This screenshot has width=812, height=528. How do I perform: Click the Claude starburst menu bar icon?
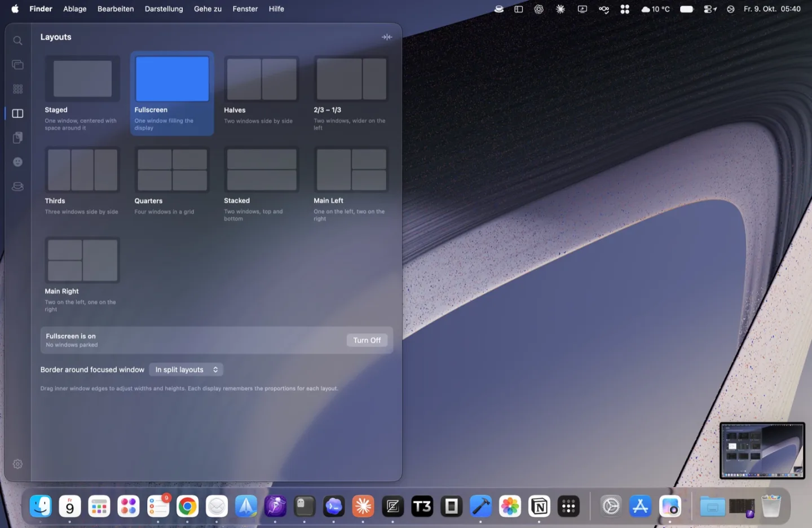(x=561, y=9)
